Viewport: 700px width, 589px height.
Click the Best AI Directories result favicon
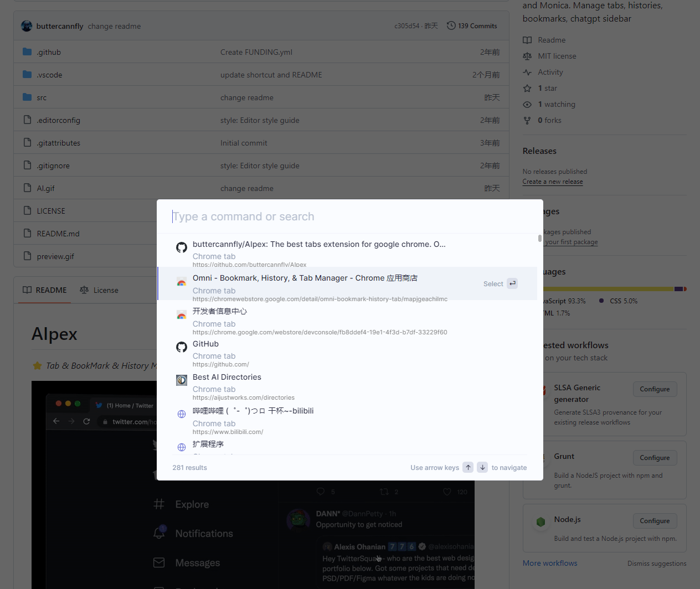click(182, 380)
